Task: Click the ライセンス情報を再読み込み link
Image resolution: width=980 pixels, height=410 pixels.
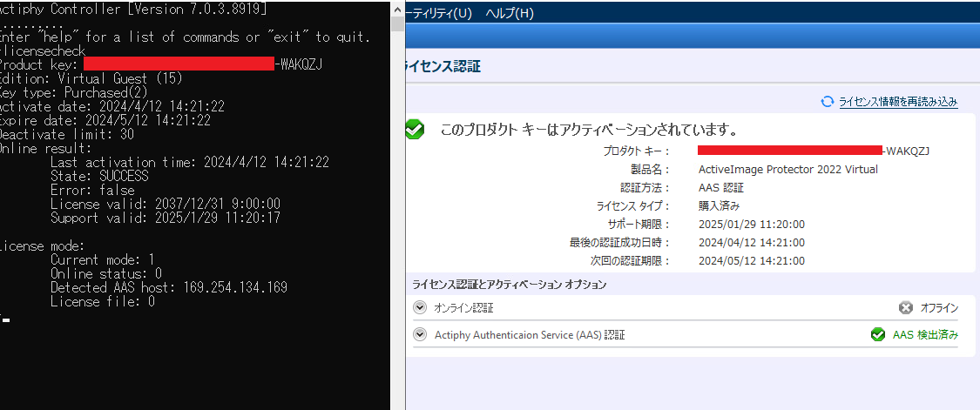Action: pos(898,102)
